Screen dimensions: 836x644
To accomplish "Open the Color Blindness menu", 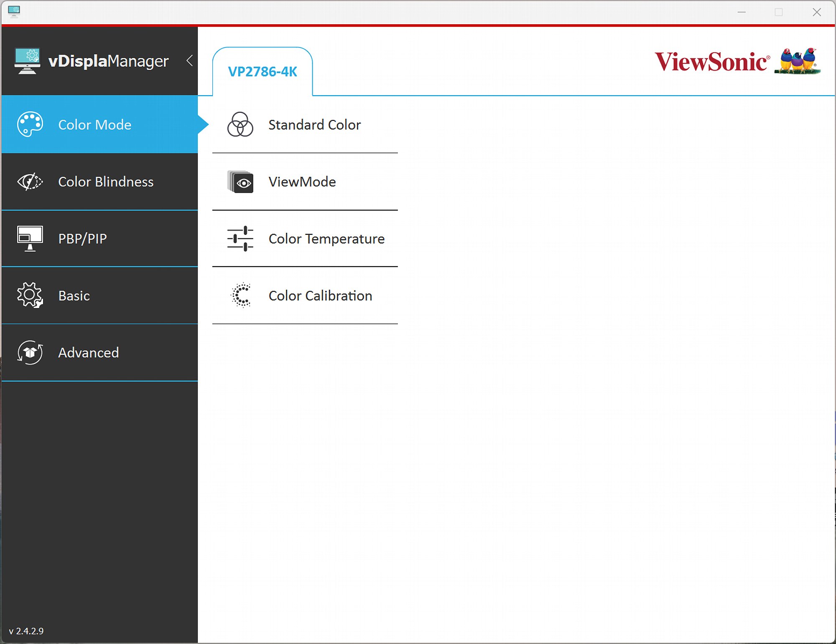I will pyautogui.click(x=99, y=182).
